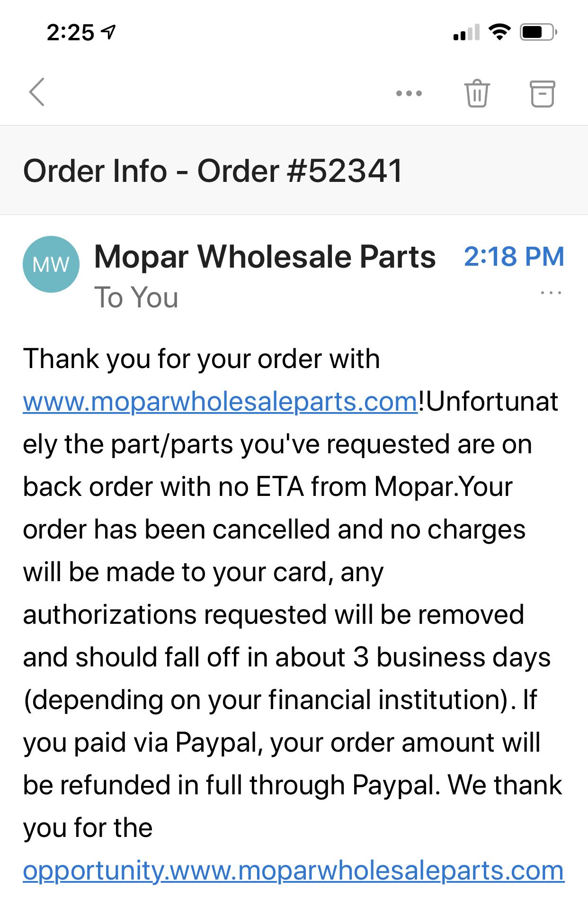The image size is (588, 899).
Task: Tap the Wi-Fi icon in status bar
Action: coord(499,32)
